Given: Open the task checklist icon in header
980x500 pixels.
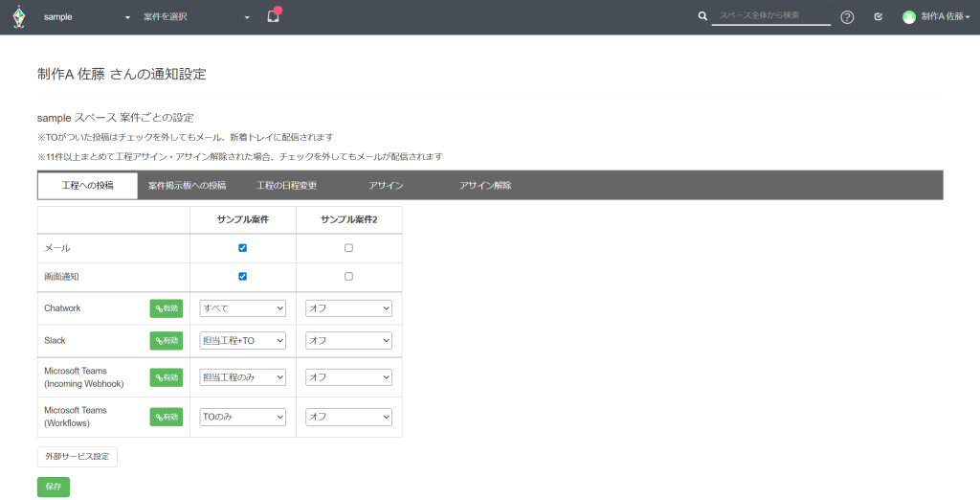Looking at the screenshot, I should click(879, 17).
